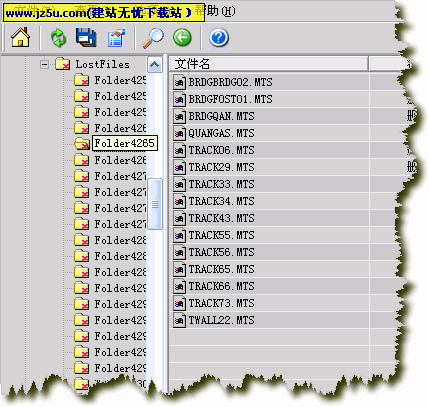Select the BRDGQAN.MTS file
The image size is (429, 407).
pos(221,116)
